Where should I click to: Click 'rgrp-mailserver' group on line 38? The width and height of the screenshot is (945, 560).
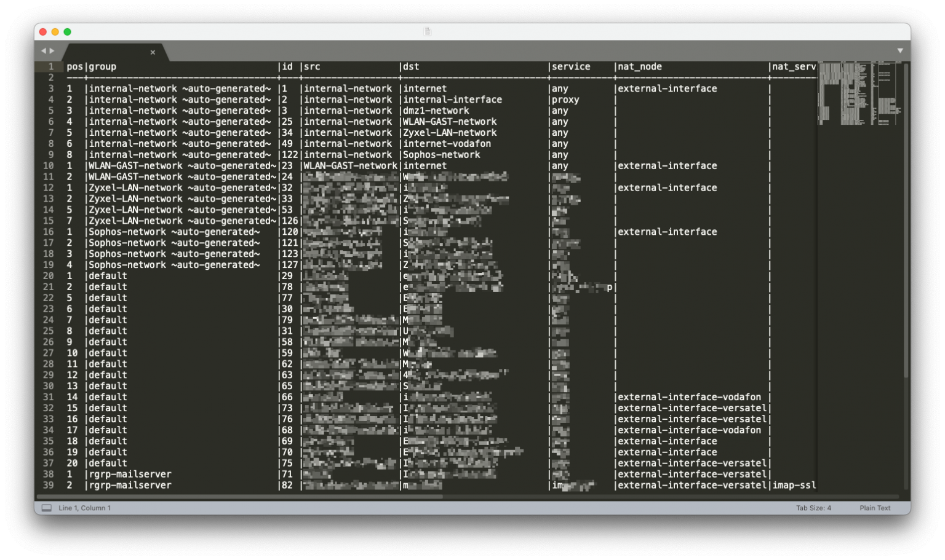pyautogui.click(x=130, y=475)
